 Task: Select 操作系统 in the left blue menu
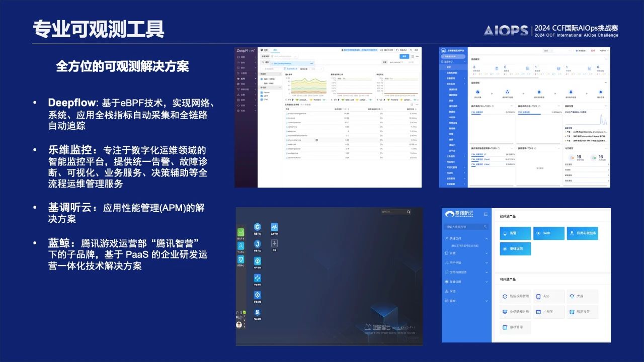452,107
